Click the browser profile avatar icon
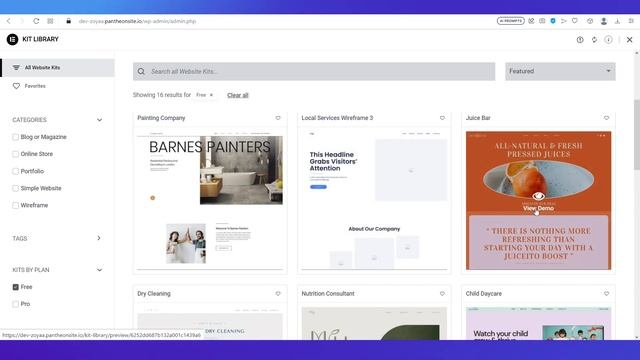 click(604, 21)
